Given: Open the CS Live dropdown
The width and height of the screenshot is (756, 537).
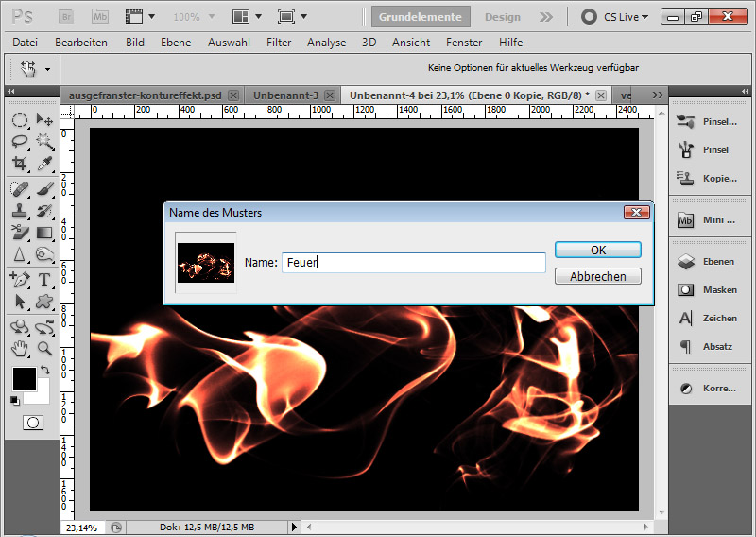Looking at the screenshot, I should pyautogui.click(x=615, y=17).
